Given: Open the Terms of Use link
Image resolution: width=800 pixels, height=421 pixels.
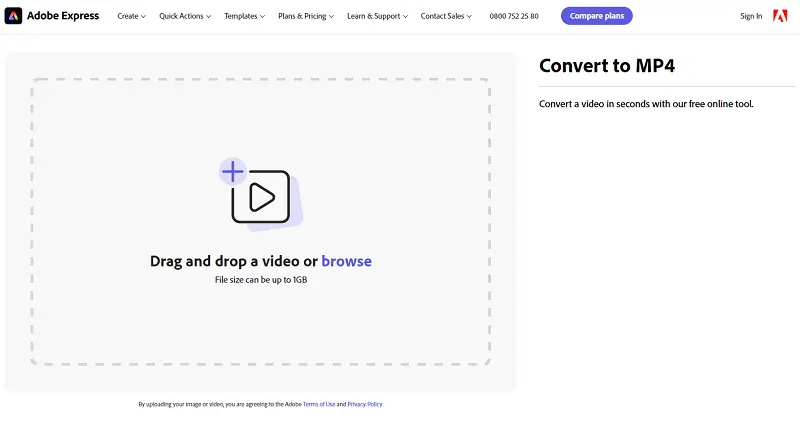Looking at the screenshot, I should (x=319, y=404).
